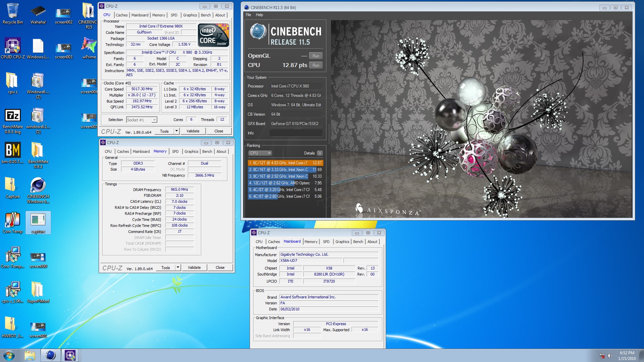Screen dimensions: 644x362
Task: Open Graphics tab in Mainboard CPU-Z window
Action: click(x=342, y=242)
